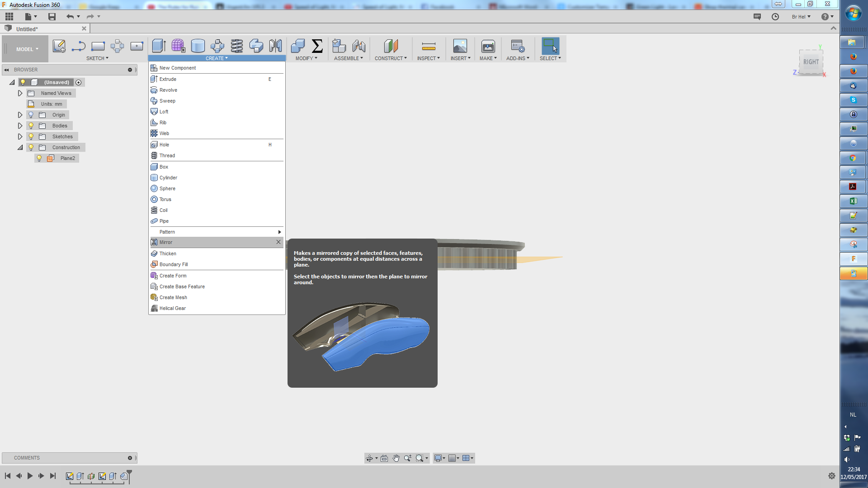This screenshot has width=868, height=488.
Task: Open the MODIFY panel dropdown label
Action: tap(306, 58)
